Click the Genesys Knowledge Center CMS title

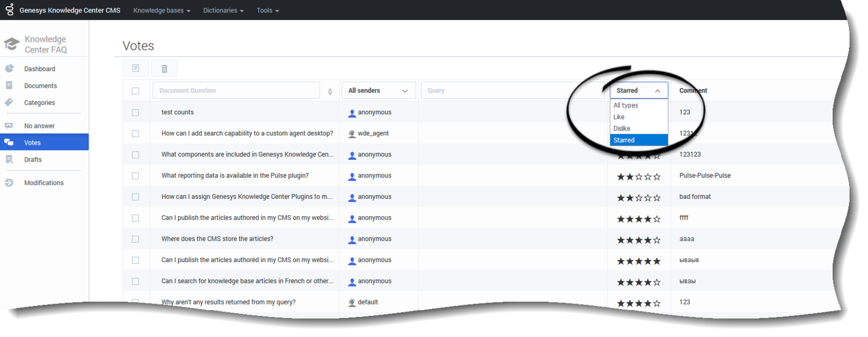point(70,10)
